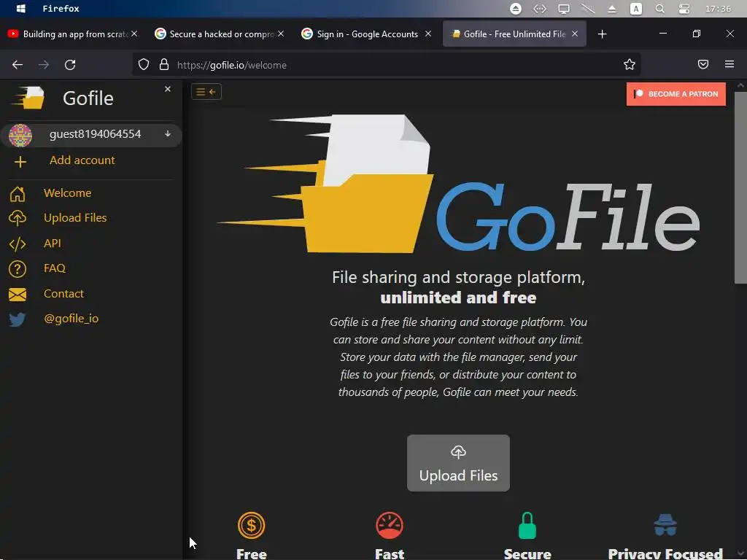Image resolution: width=747 pixels, height=560 pixels.
Task: Click the Gofile logo in sidebar header
Action: 28,98
